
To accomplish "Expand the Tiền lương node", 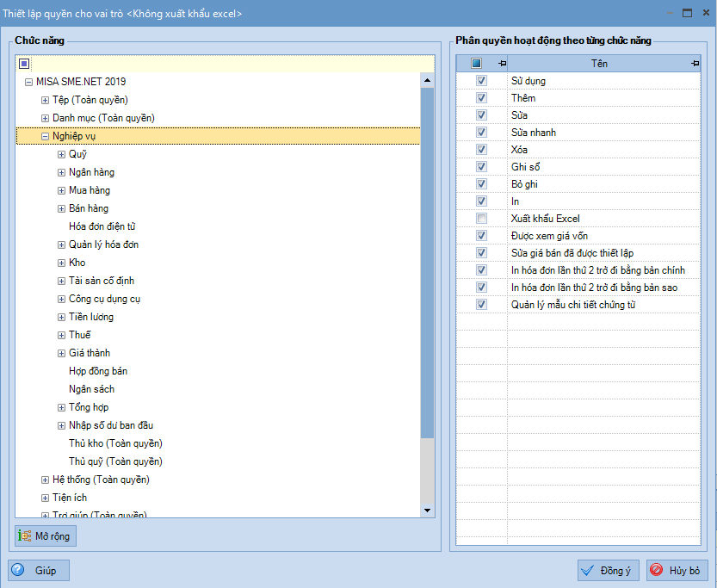I will [x=61, y=317].
